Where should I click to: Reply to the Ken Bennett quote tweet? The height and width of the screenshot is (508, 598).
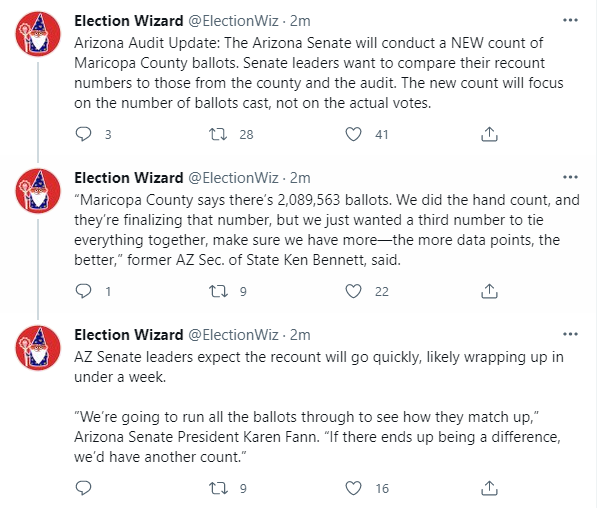[83, 291]
